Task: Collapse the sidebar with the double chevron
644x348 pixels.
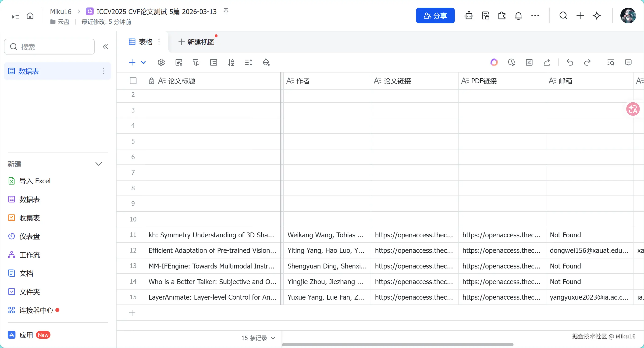Action: tap(105, 47)
